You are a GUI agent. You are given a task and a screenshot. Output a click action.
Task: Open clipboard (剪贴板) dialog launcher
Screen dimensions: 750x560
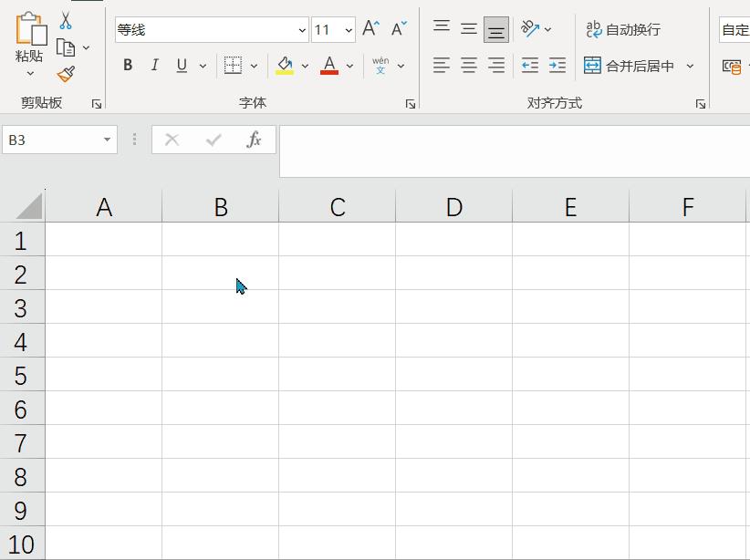point(97,104)
